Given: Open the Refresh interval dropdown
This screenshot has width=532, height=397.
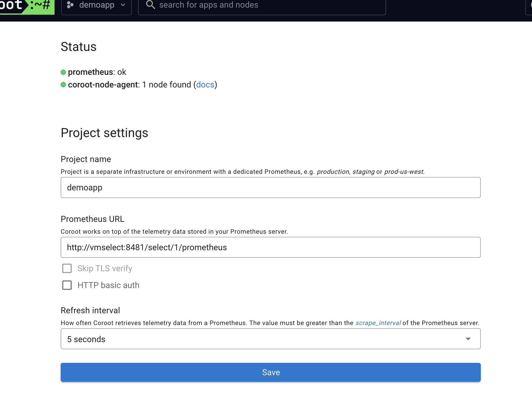Looking at the screenshot, I should click(x=270, y=339).
